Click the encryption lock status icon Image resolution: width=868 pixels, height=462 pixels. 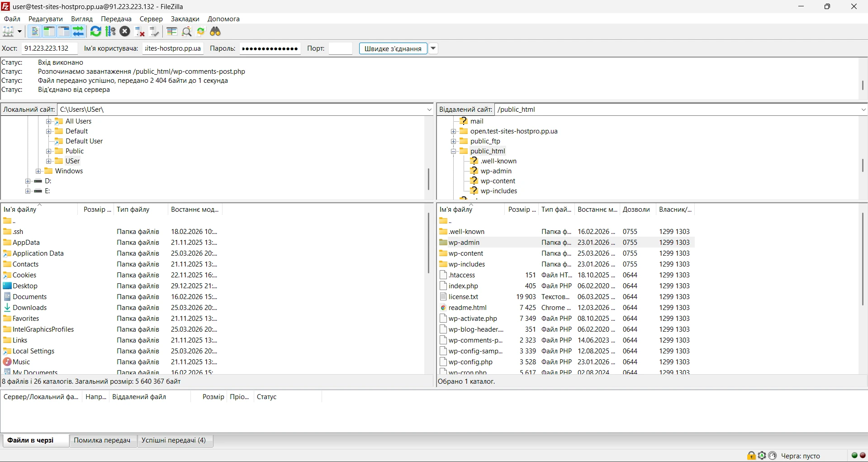(x=751, y=456)
